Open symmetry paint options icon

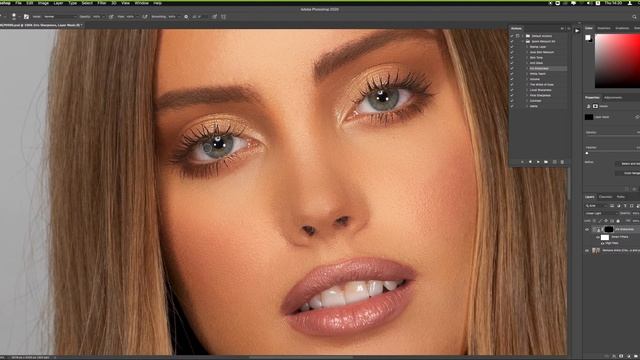coord(223,17)
